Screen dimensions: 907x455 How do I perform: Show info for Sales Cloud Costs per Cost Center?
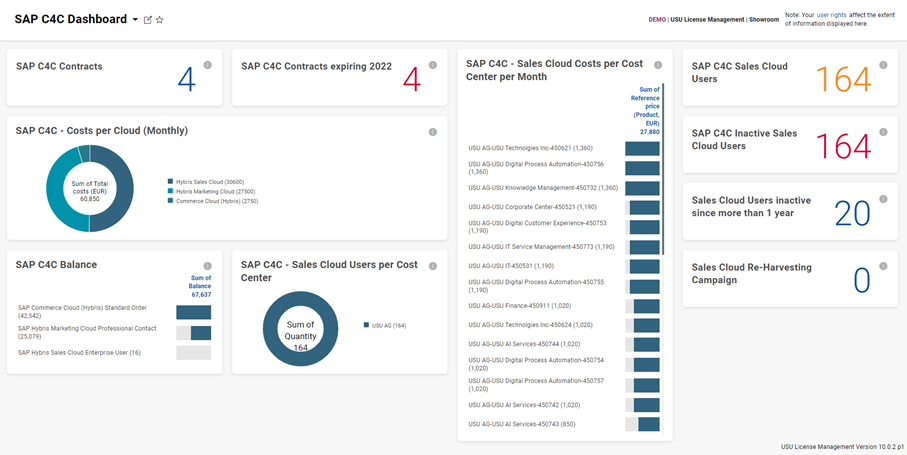[x=658, y=65]
